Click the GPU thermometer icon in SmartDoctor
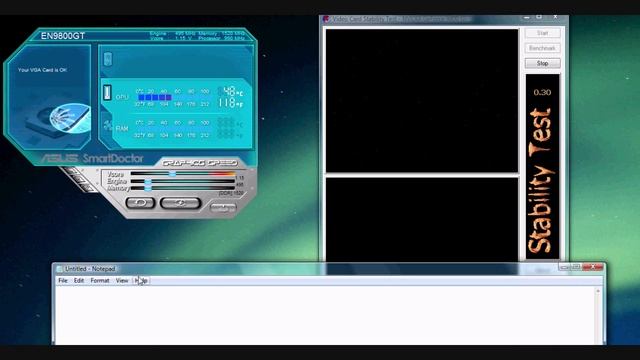 (107, 93)
